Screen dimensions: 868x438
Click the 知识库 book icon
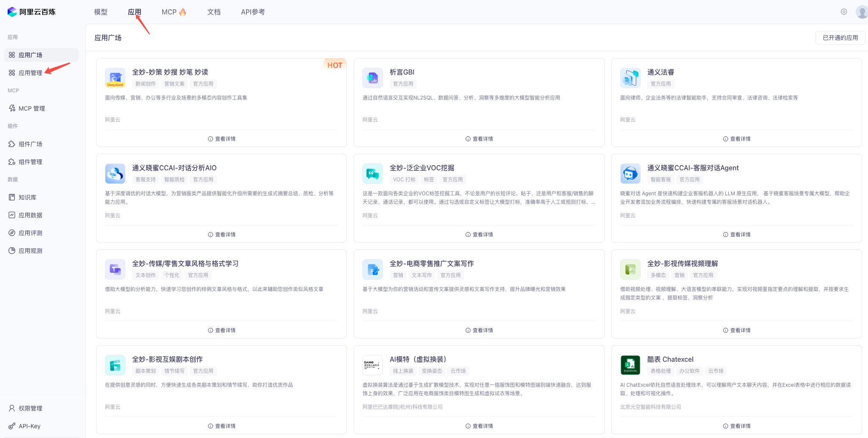(12, 197)
